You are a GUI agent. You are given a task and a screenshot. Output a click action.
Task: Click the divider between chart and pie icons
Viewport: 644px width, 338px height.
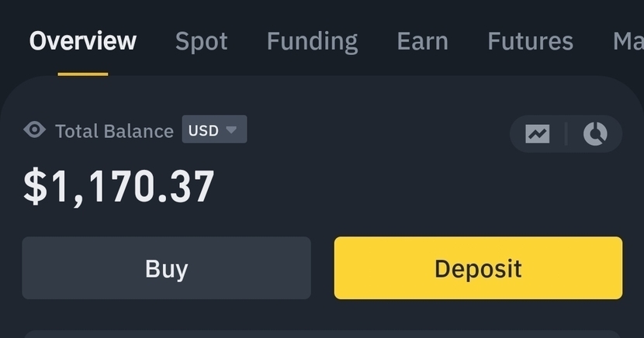pyautogui.click(x=566, y=133)
